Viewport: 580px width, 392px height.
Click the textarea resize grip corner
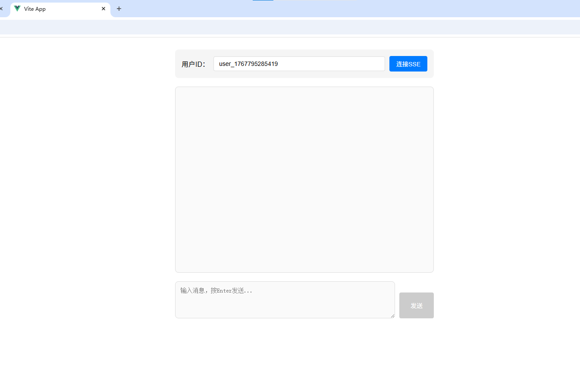392,316
